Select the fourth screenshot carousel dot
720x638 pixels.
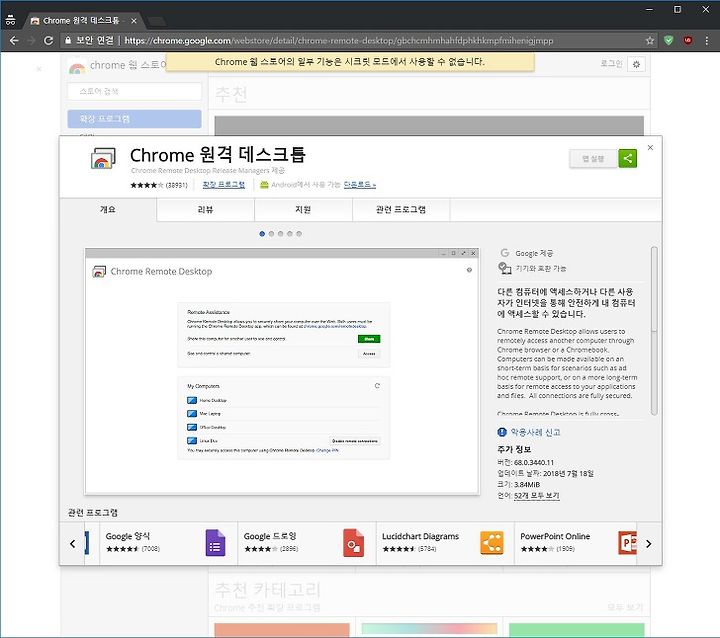(289, 234)
